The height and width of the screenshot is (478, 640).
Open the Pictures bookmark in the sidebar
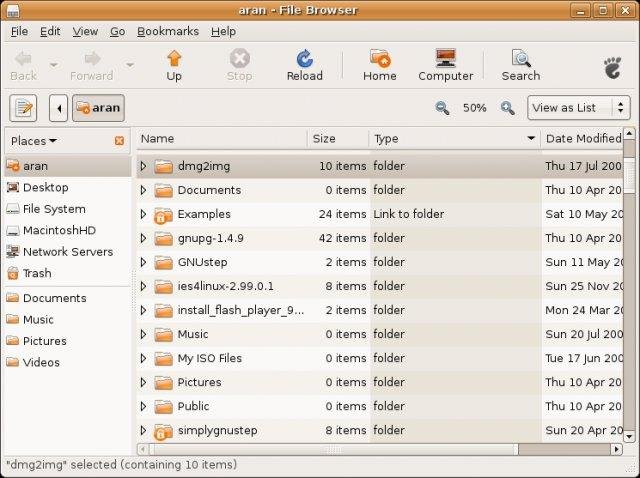click(x=68, y=341)
